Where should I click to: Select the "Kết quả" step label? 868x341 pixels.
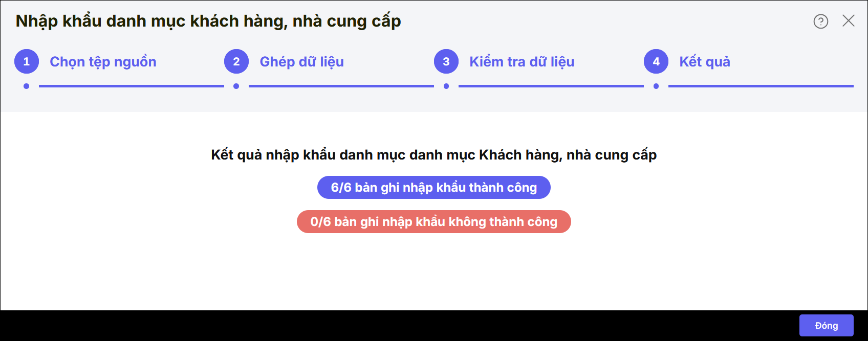point(704,62)
